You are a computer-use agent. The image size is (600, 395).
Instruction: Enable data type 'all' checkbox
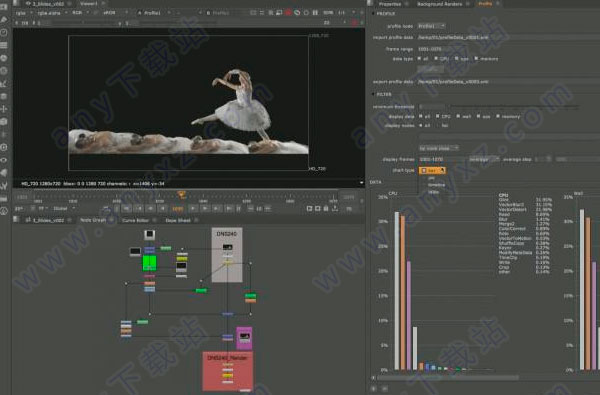click(419, 59)
